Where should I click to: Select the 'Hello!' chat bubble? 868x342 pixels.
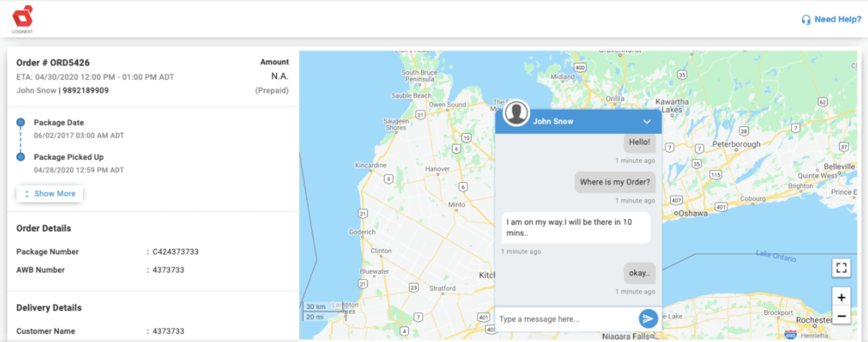coord(639,142)
